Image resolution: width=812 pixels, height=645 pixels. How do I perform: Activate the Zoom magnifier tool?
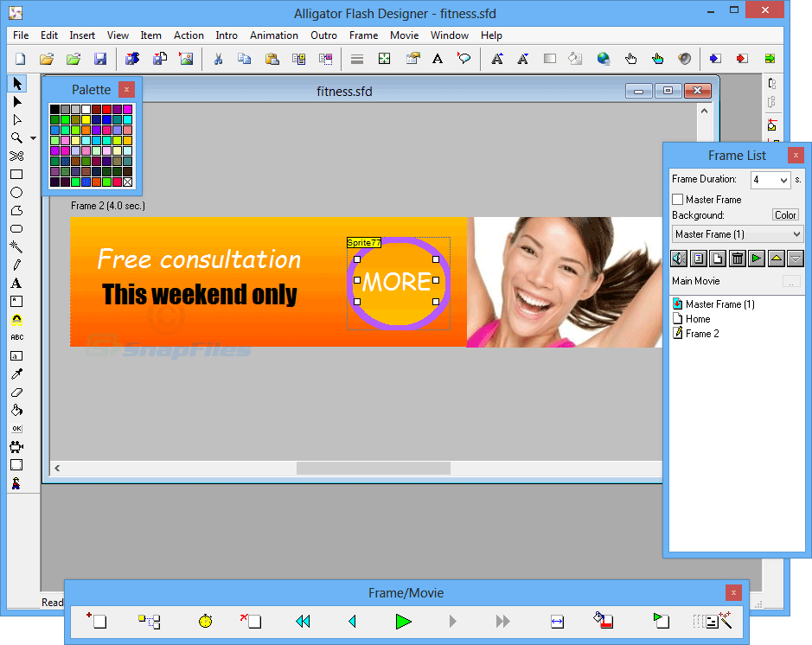coord(15,137)
